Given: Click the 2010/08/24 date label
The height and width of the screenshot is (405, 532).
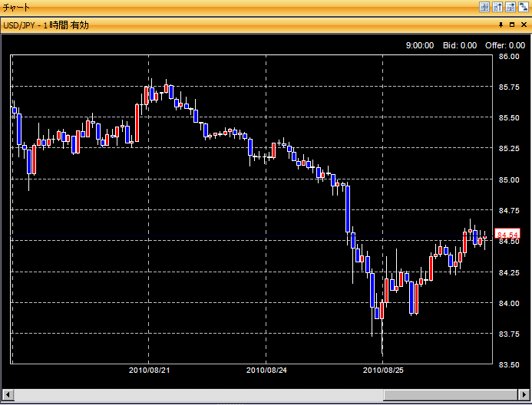Looking at the screenshot, I should click(266, 370).
